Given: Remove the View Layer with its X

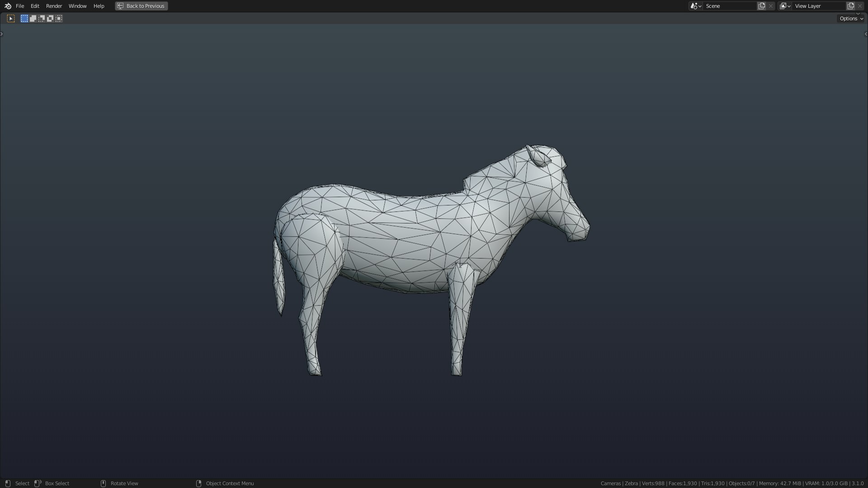Looking at the screenshot, I should (x=860, y=6).
